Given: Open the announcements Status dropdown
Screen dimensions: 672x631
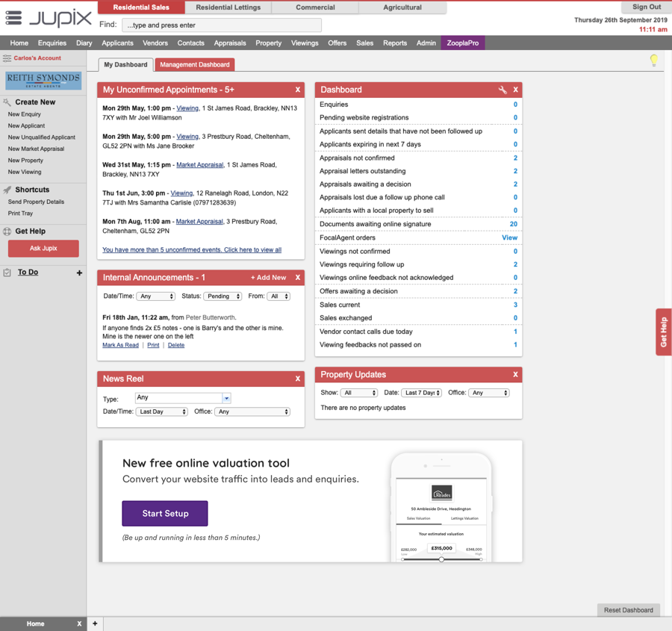Looking at the screenshot, I should pyautogui.click(x=223, y=296).
